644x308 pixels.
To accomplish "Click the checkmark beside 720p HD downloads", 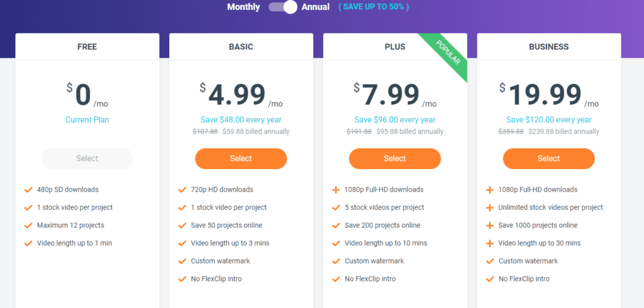I will coord(182,189).
